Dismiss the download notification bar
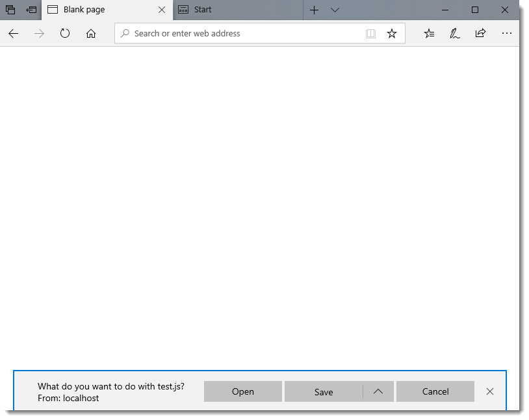The image size is (529, 420). pyautogui.click(x=490, y=391)
